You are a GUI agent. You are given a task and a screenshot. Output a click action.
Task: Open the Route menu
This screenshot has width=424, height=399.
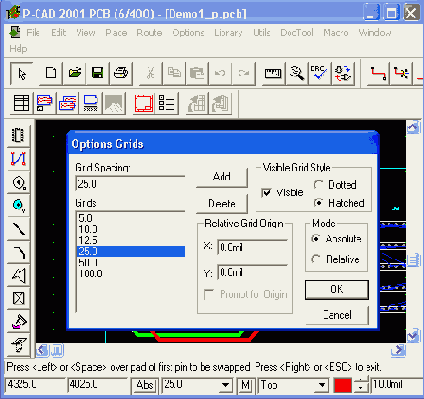(x=149, y=33)
